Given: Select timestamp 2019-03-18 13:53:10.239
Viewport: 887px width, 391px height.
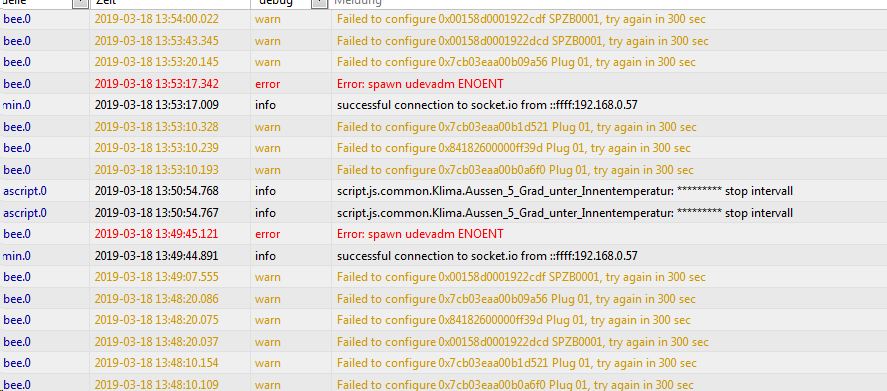Looking at the screenshot, I should (156, 148).
